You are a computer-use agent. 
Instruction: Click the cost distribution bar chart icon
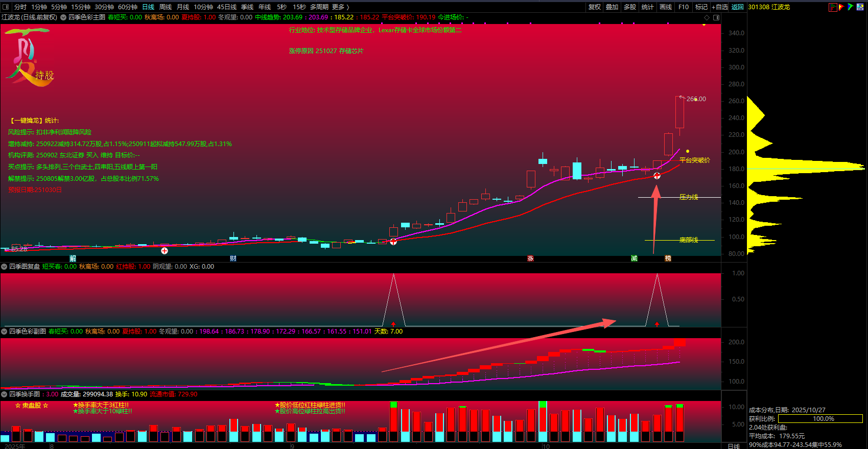pos(833,7)
